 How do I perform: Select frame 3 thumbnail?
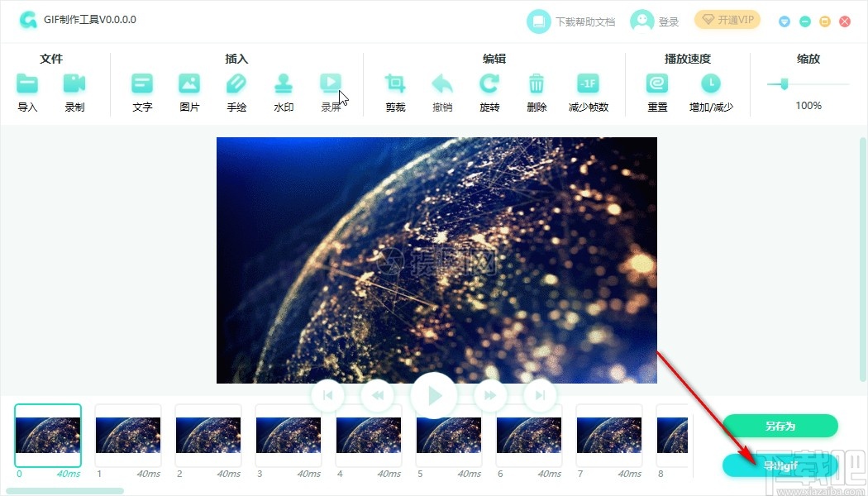289,436
